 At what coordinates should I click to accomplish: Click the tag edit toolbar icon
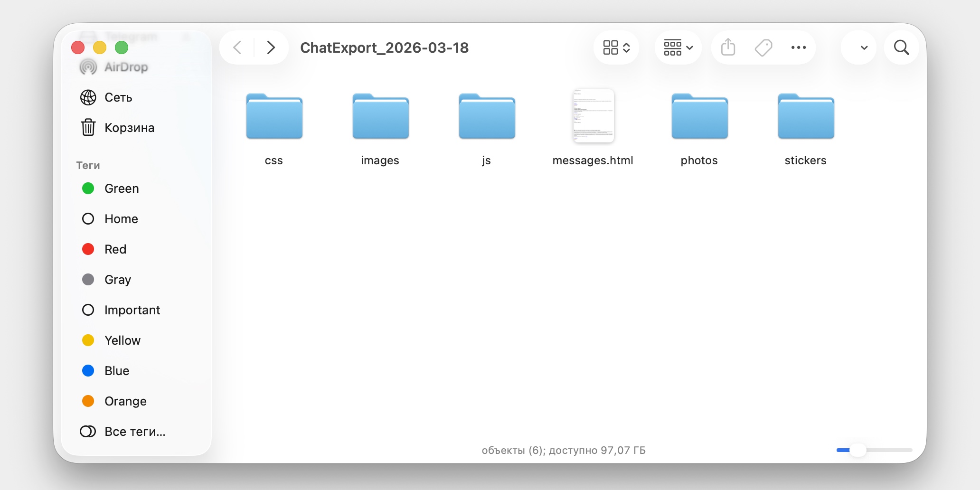click(x=763, y=47)
